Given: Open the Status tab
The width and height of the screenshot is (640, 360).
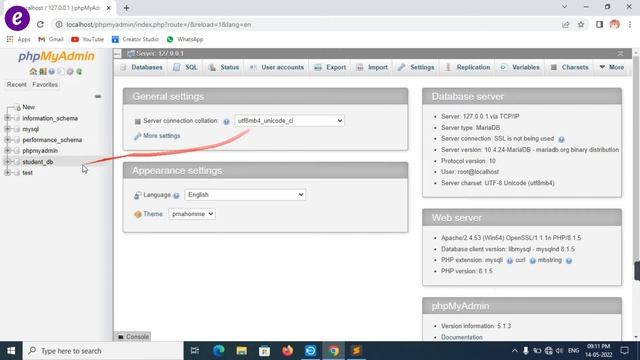Looking at the screenshot, I should (x=224, y=67).
